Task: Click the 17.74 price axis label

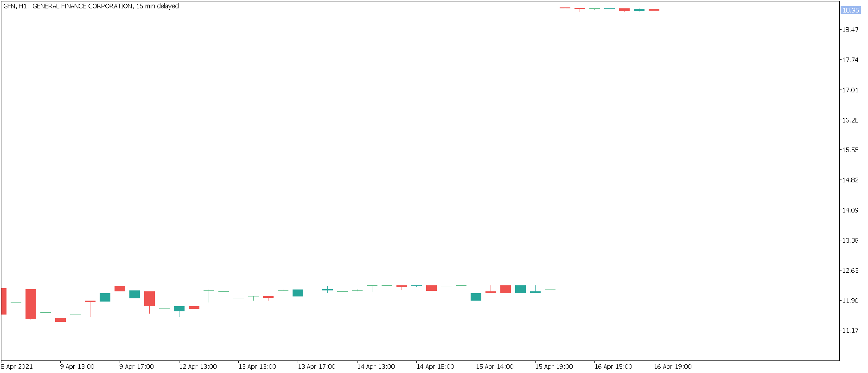Action: click(850, 60)
